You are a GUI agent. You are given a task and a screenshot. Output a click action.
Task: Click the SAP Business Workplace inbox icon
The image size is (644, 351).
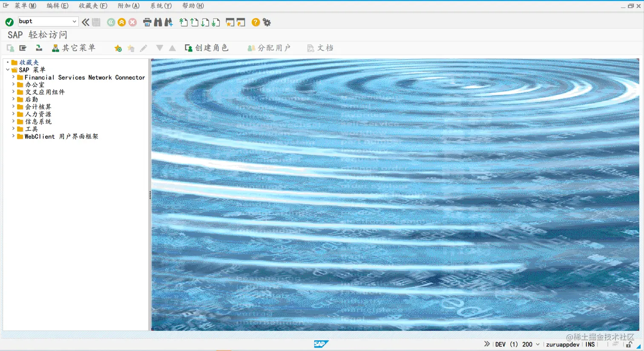coord(39,48)
